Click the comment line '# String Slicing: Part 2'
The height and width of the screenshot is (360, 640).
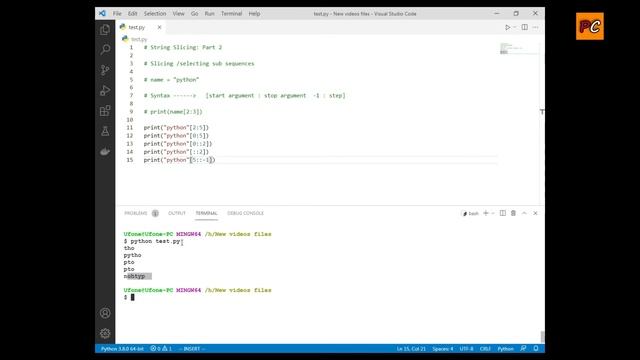coord(183,47)
